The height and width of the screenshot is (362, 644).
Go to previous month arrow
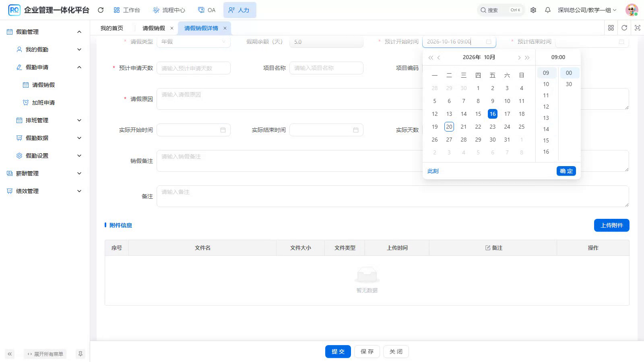click(x=439, y=58)
